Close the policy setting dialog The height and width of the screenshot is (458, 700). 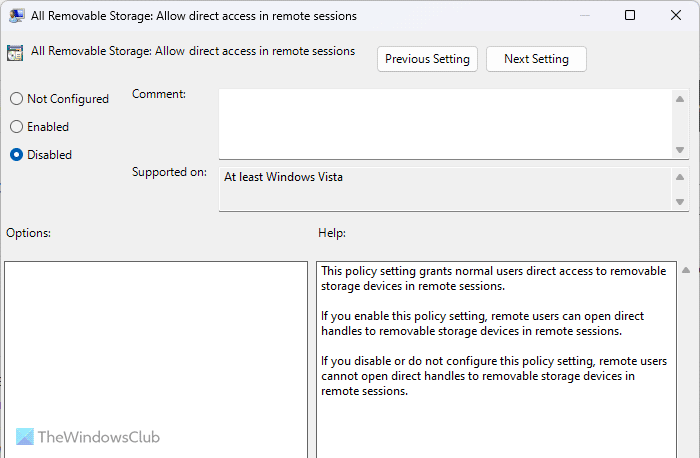(676, 16)
